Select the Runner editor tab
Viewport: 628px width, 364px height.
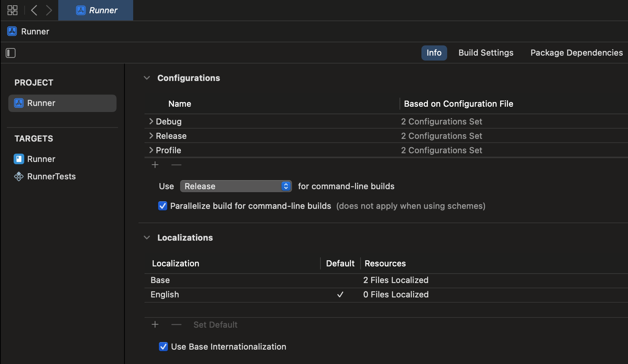(x=96, y=10)
